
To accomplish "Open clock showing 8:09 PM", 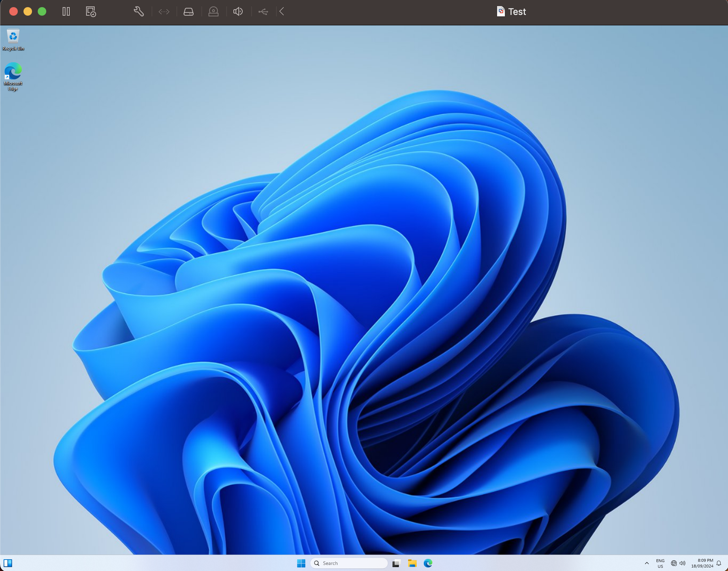I will click(702, 563).
